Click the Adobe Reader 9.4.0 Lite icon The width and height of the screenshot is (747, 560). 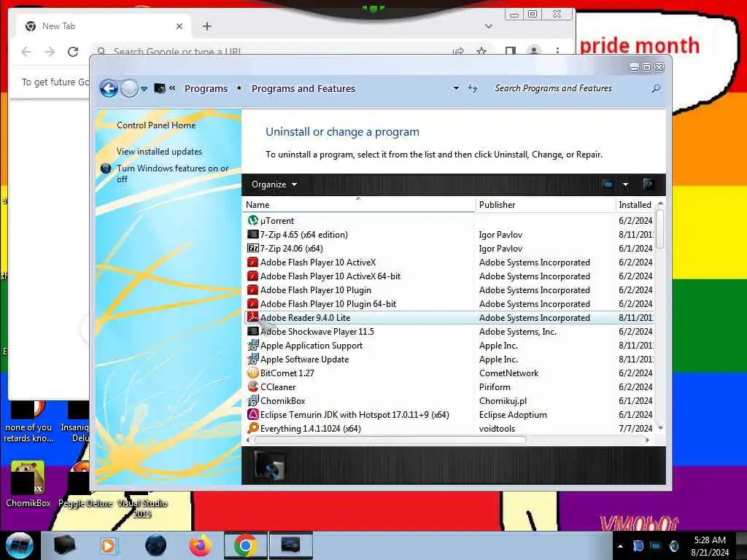point(252,317)
